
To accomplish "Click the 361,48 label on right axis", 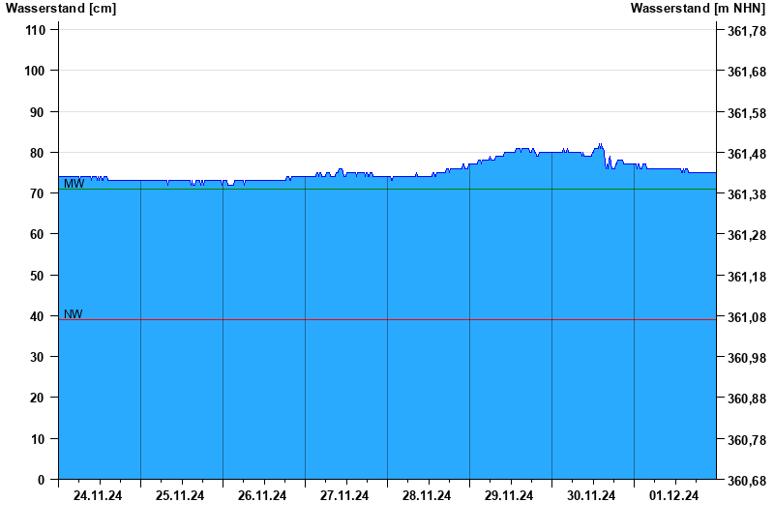I will (x=747, y=154).
